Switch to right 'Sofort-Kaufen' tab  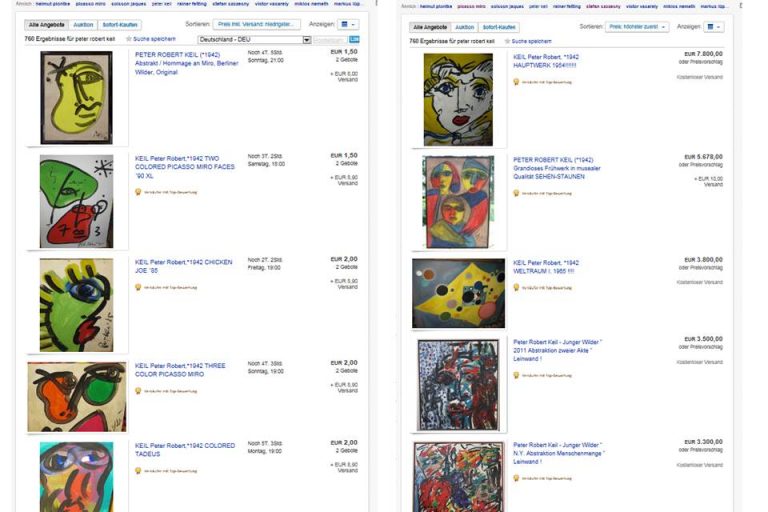[499, 27]
